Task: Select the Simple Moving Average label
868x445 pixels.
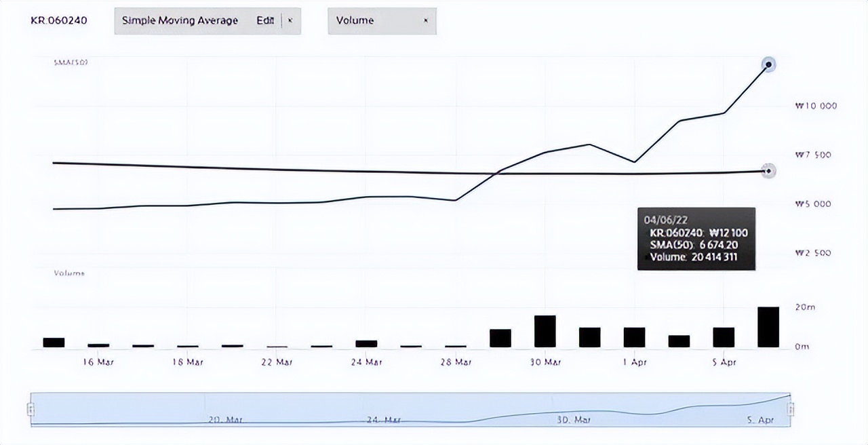Action: (x=180, y=20)
